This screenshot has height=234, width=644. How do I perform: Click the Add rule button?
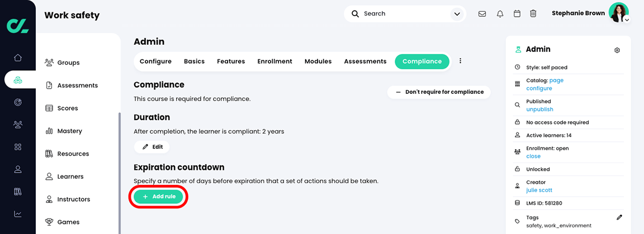tap(159, 197)
